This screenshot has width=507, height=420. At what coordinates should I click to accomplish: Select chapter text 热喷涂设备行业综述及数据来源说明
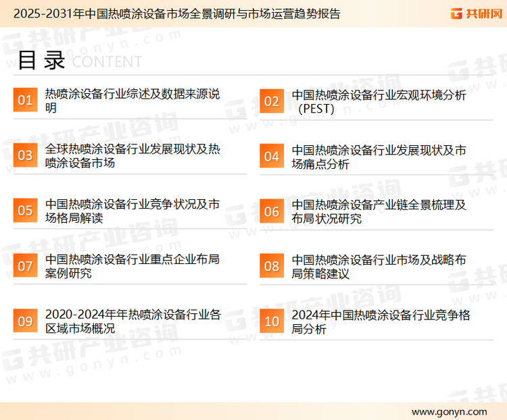tap(132, 101)
